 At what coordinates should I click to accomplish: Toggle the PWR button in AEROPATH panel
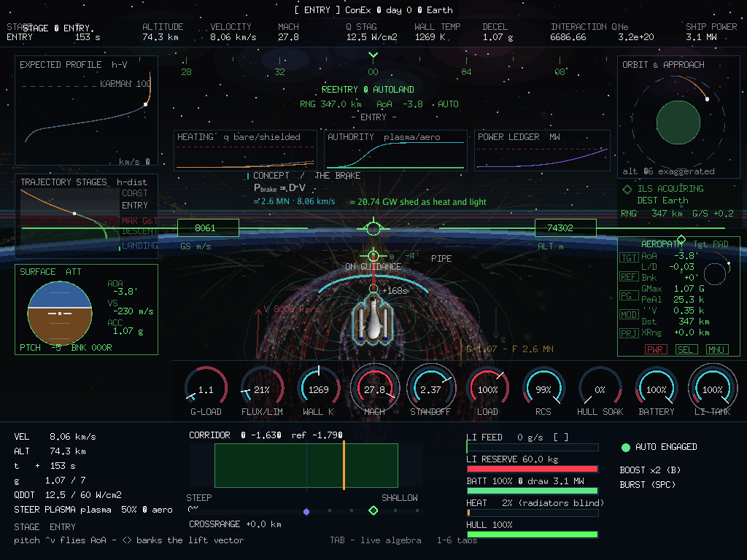click(x=656, y=349)
